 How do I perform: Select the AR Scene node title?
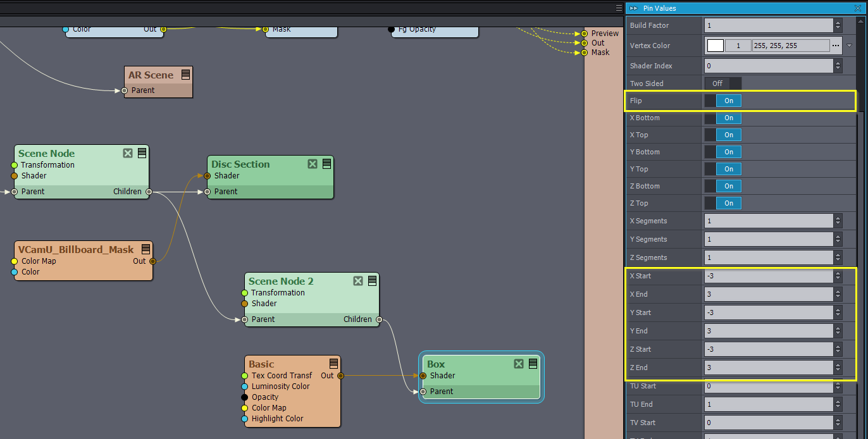point(151,75)
